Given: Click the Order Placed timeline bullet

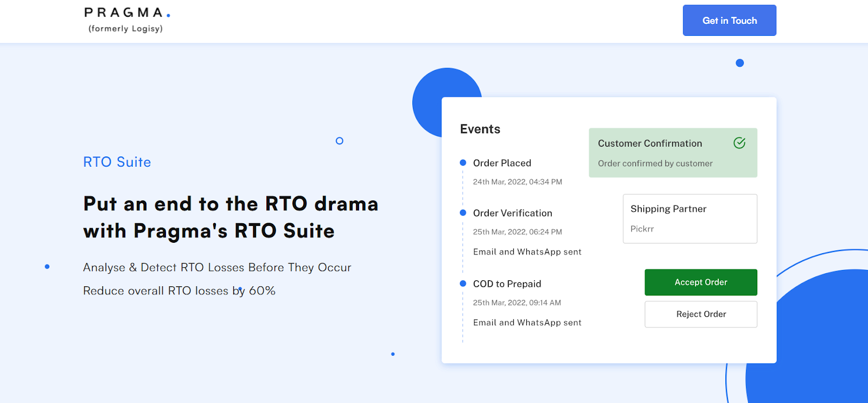Looking at the screenshot, I should [x=463, y=162].
